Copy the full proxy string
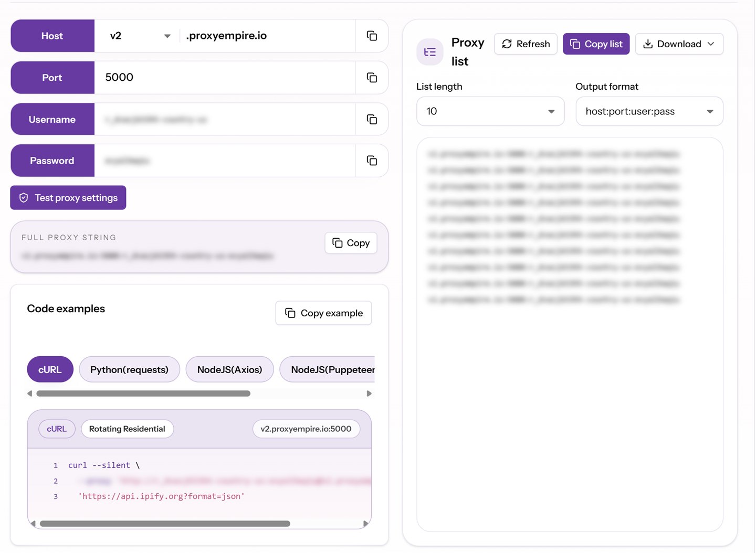 (x=351, y=243)
